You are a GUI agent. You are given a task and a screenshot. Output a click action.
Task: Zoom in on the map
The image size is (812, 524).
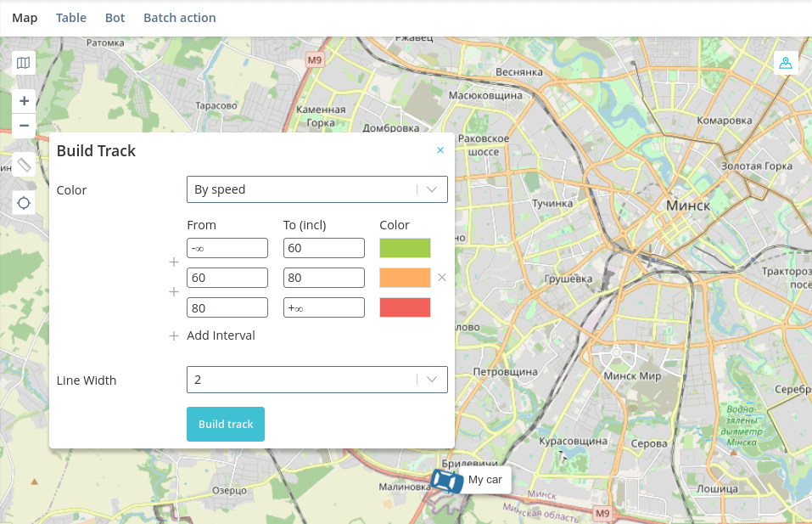pos(24,100)
